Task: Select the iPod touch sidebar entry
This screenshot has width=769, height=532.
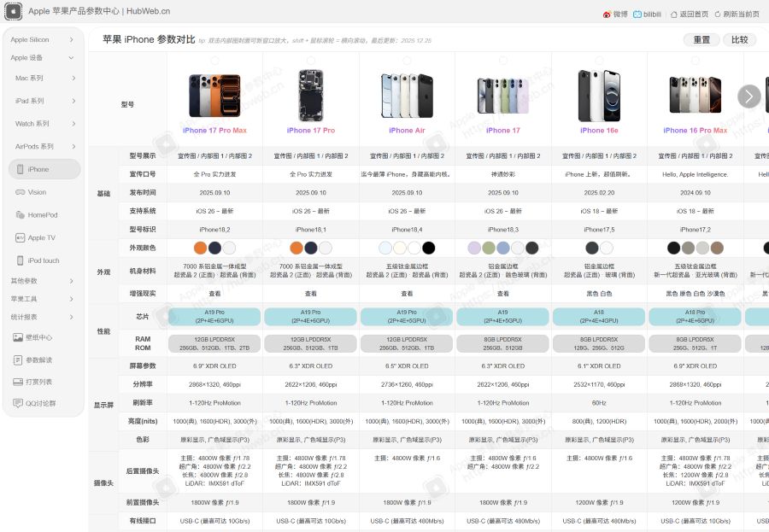Action: [44, 260]
